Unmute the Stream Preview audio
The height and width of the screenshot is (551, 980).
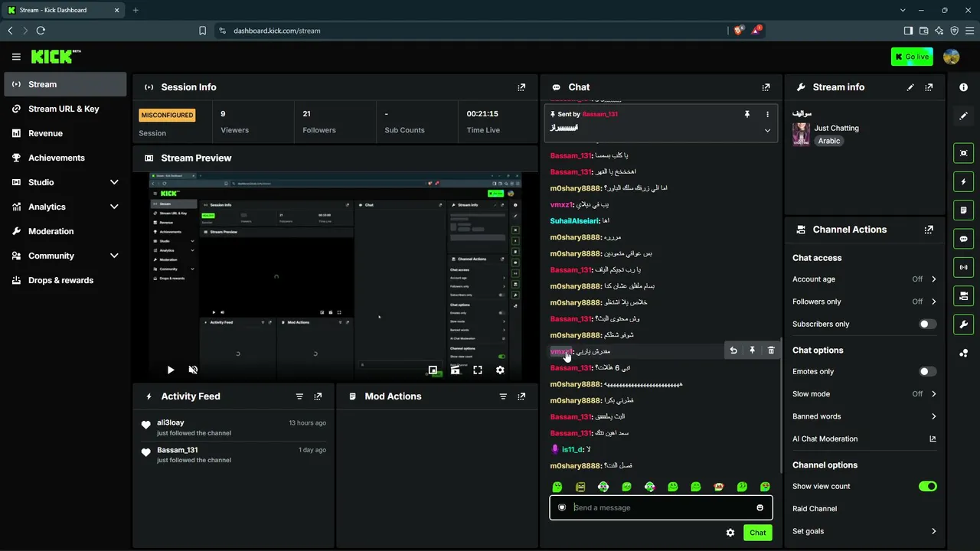(x=193, y=370)
